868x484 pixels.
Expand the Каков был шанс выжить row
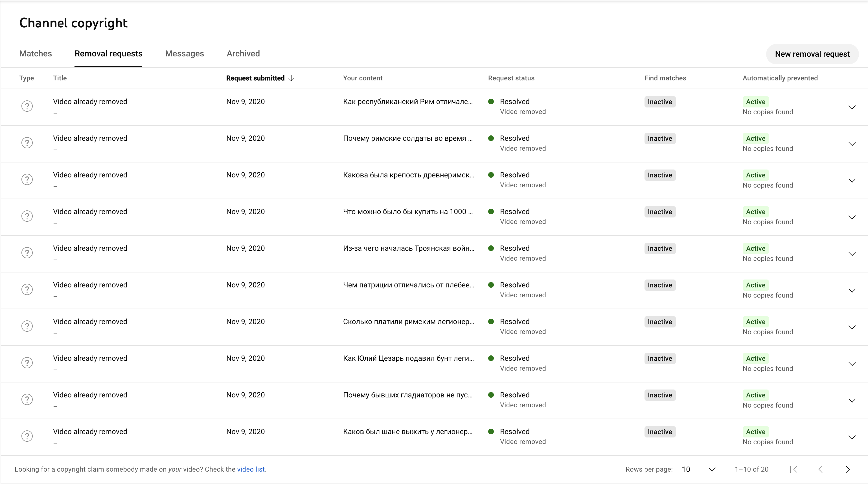click(x=852, y=437)
